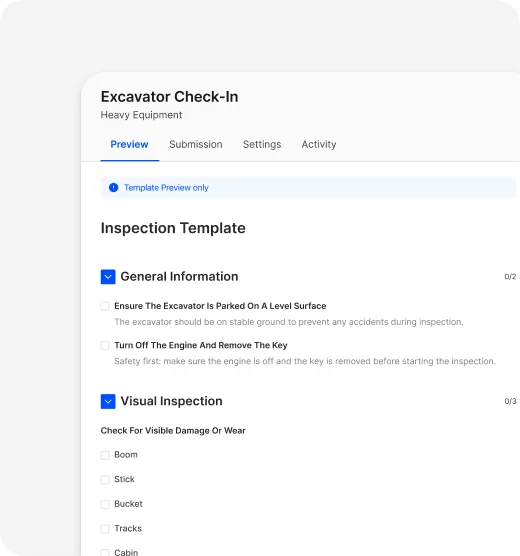
Task: Click the info icon beside Template Preview only
Action: click(114, 188)
